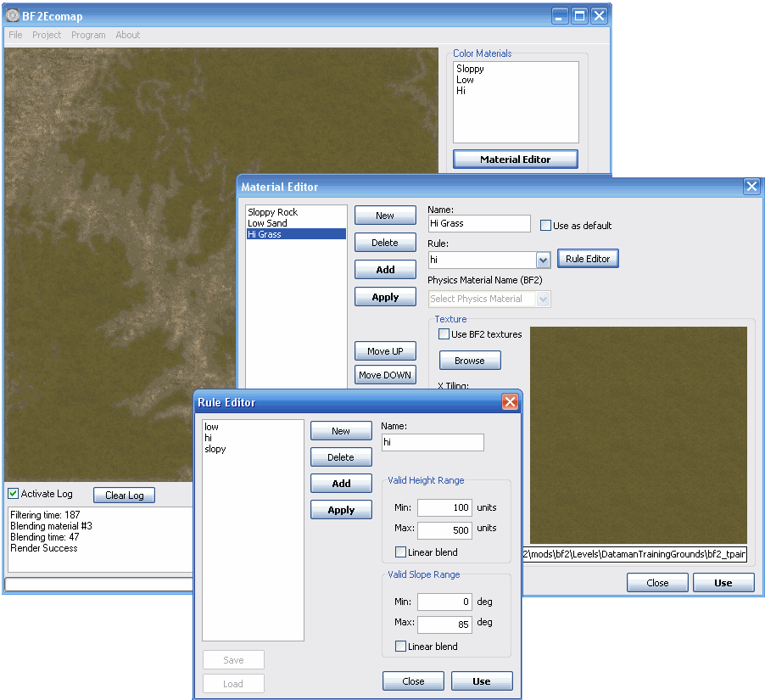
Task: Toggle the Activate Log checkbox
Action: click(14, 494)
